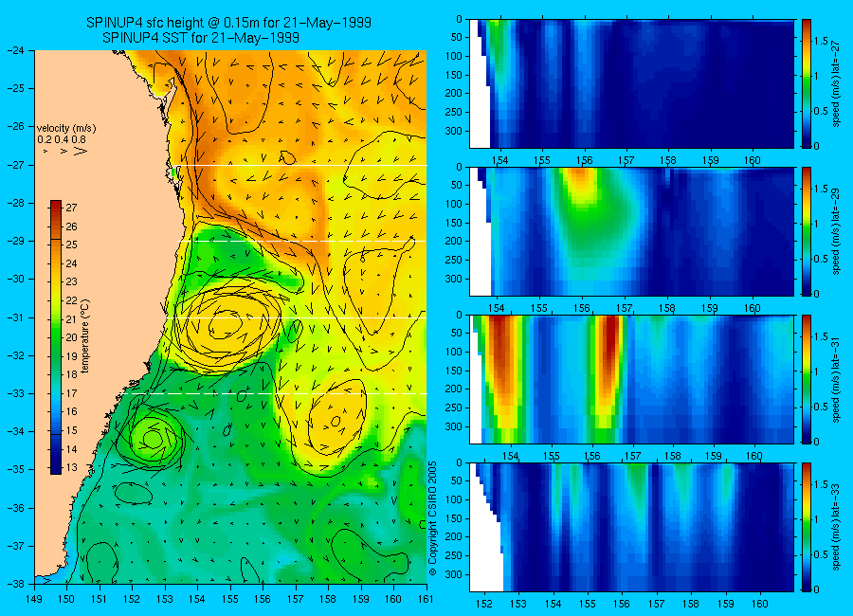Select the "velocity (m/s)" legend label
Image resolution: width=853 pixels, height=616 pixels.
tap(66, 129)
